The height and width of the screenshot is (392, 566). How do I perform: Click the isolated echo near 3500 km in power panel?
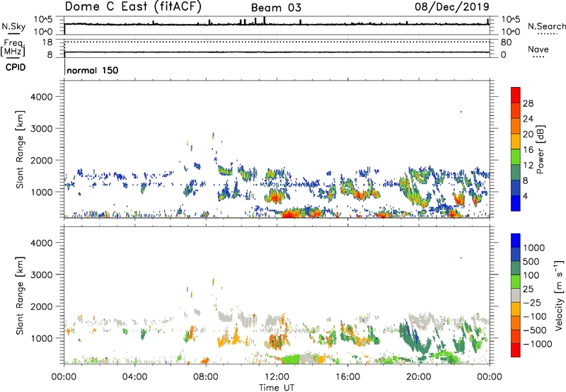pyautogui.click(x=461, y=112)
